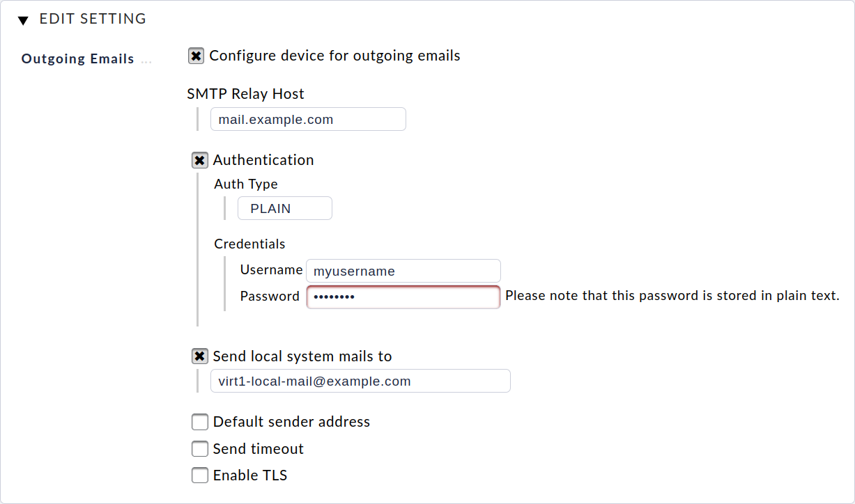Enable TLS for outgoing mail

(200, 475)
